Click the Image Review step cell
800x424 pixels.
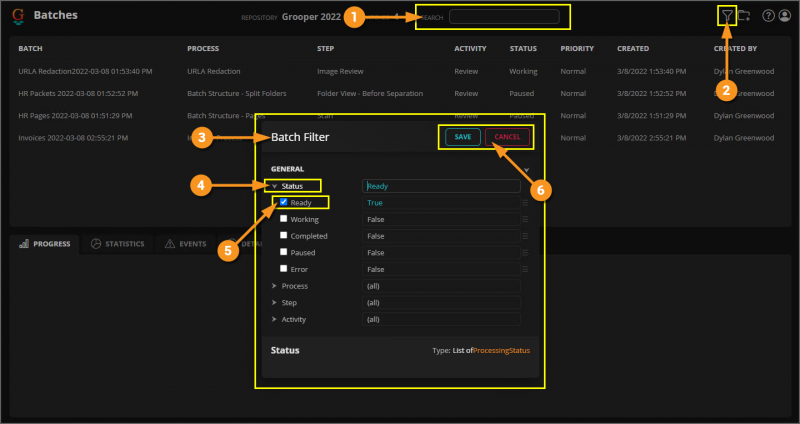[340, 71]
